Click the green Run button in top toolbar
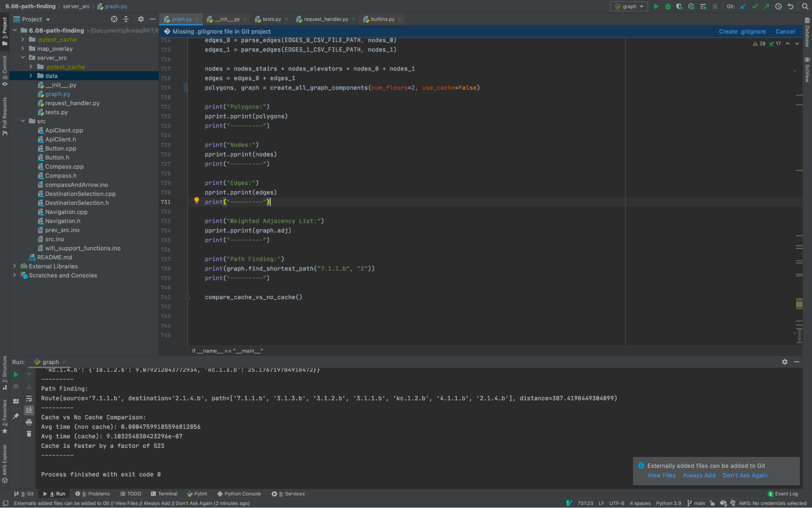The image size is (812, 508). click(x=656, y=7)
